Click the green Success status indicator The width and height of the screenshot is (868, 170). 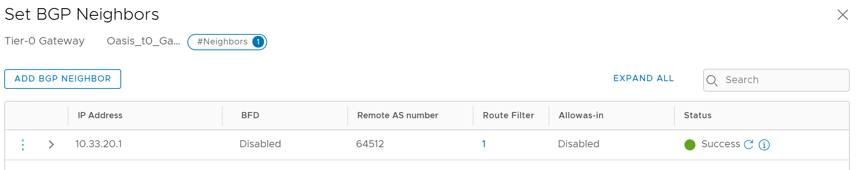click(x=690, y=145)
